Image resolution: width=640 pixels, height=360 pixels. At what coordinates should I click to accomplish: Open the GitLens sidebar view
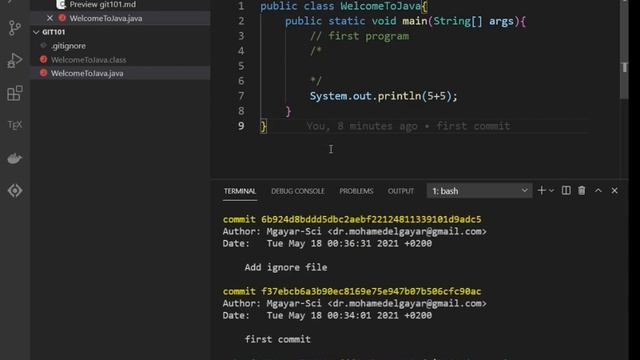click(15, 191)
